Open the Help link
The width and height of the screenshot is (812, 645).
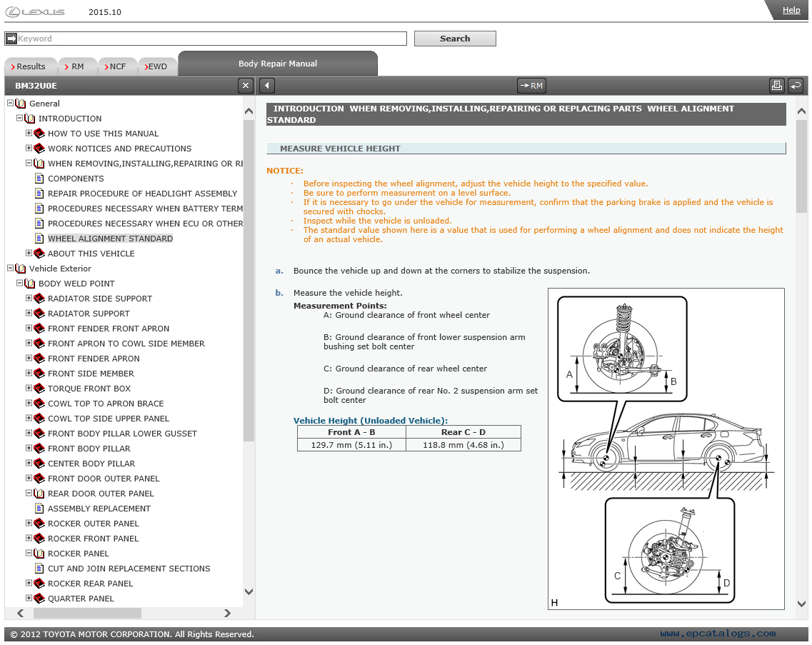point(791,10)
